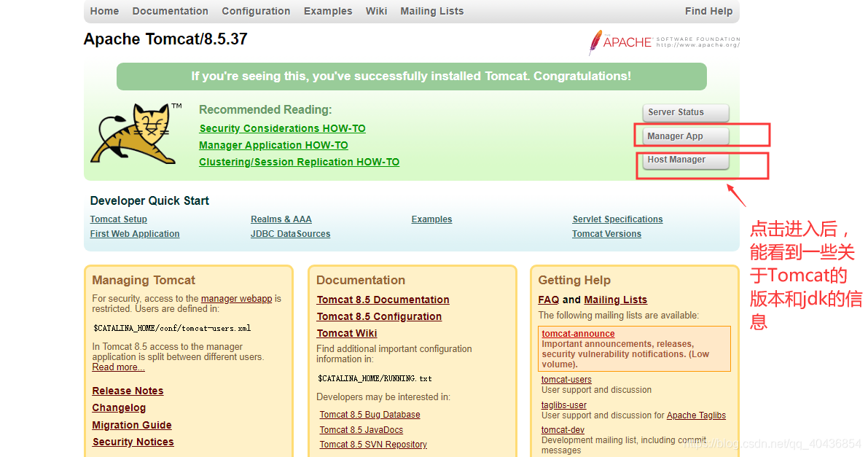Open the Servlet Specifications link

(617, 219)
